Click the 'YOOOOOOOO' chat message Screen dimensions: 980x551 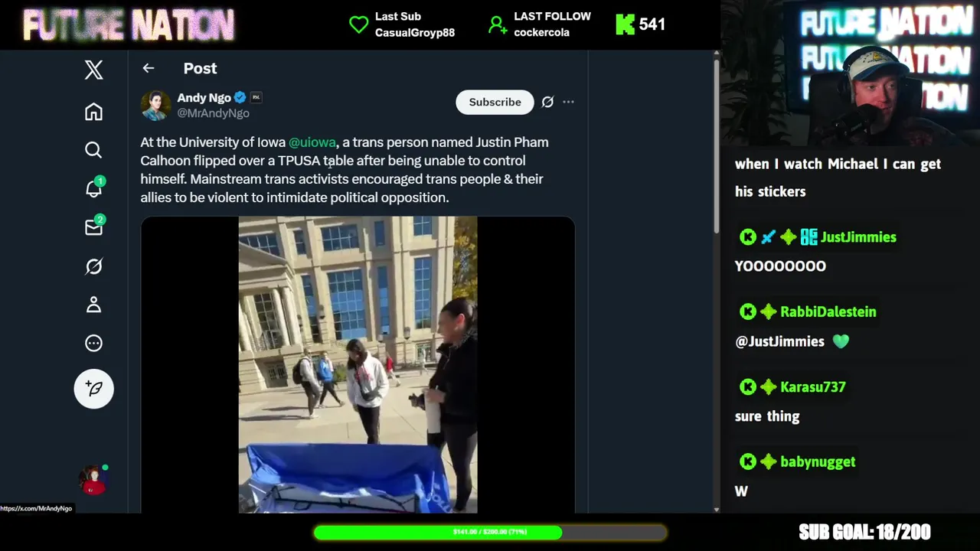point(780,266)
